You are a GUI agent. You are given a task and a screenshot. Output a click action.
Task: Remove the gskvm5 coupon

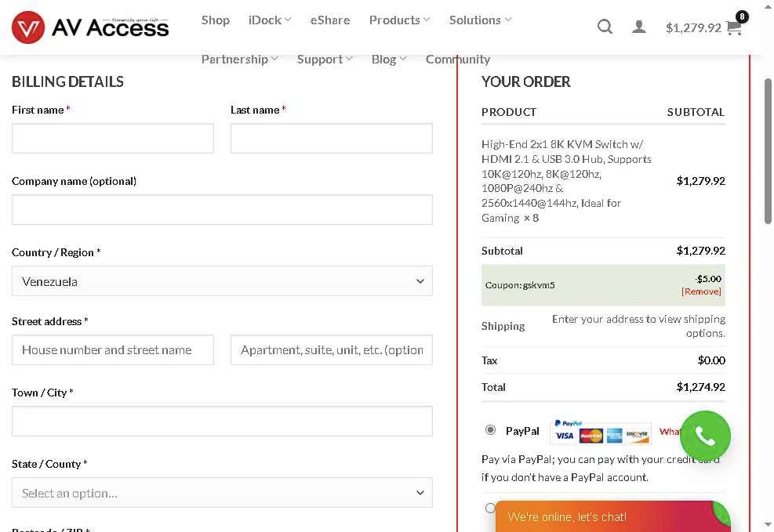pyautogui.click(x=701, y=291)
